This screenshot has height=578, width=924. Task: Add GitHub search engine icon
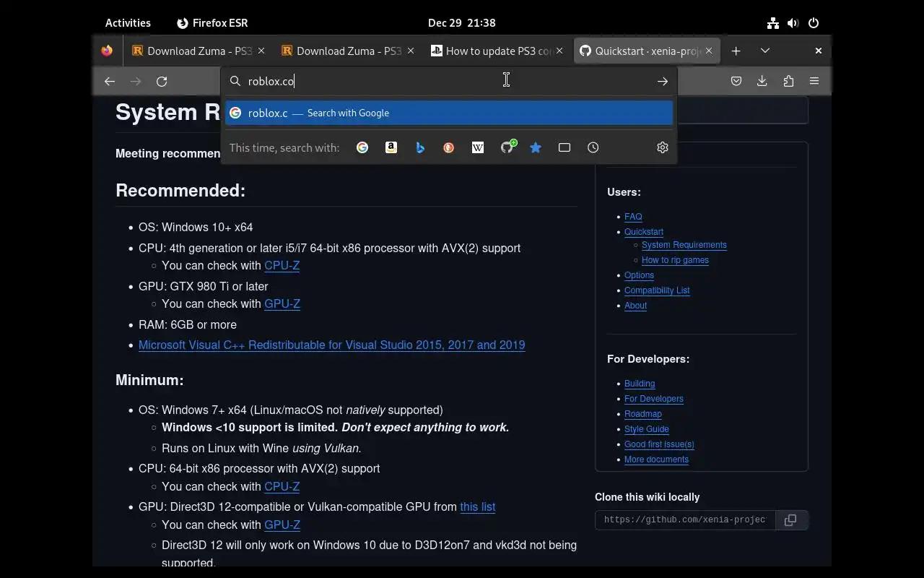[x=507, y=147]
